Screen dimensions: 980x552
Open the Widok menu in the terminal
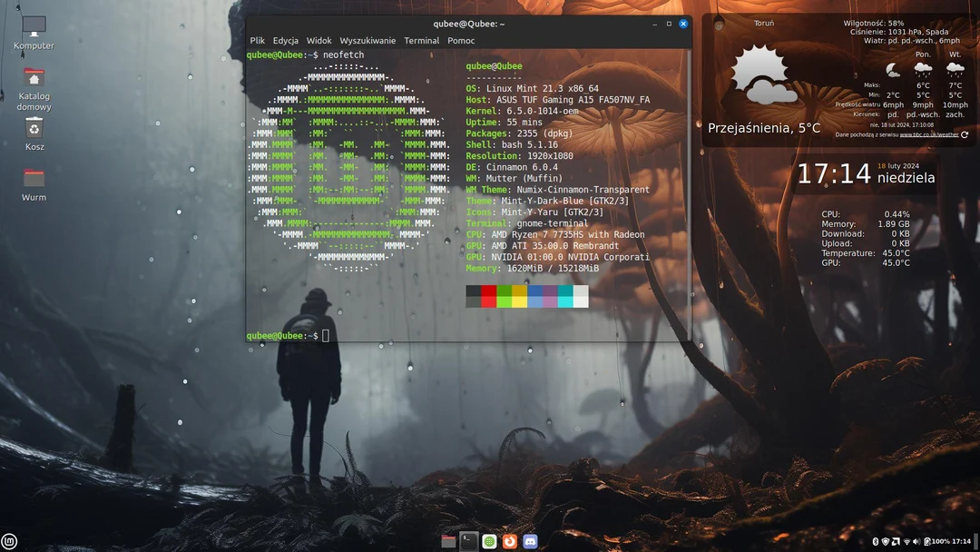pyautogui.click(x=318, y=40)
